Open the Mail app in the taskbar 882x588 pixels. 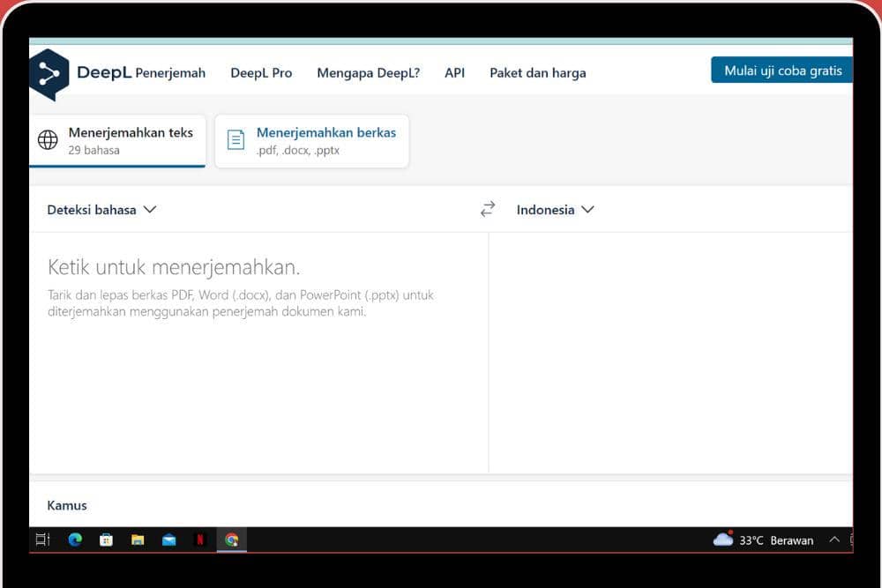tap(168, 540)
